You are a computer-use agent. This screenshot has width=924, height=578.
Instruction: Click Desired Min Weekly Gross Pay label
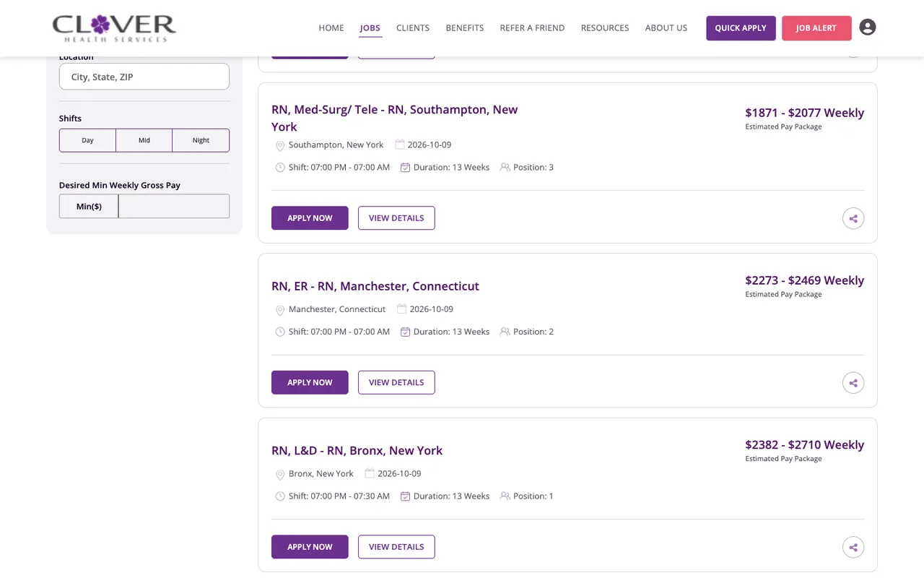pyautogui.click(x=120, y=186)
